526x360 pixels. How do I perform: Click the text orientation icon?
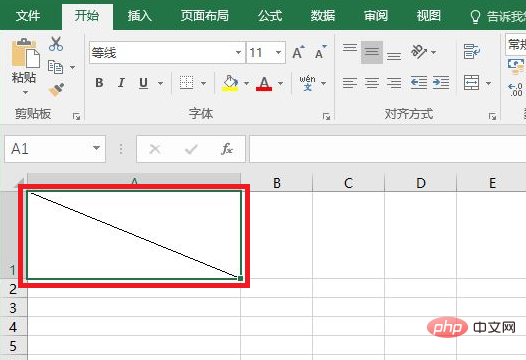coord(419,52)
